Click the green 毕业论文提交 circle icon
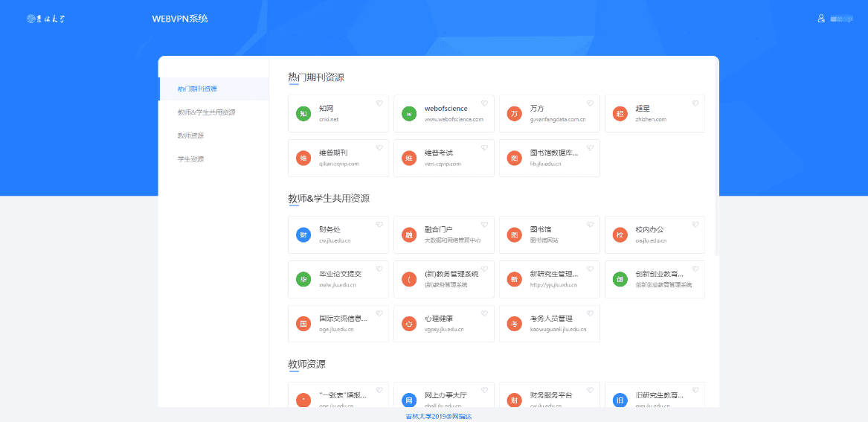This screenshot has height=422, width=868. point(303,280)
